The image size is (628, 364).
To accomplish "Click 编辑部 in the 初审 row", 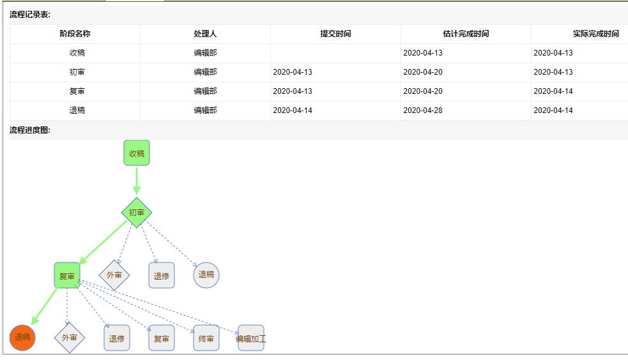I will pos(206,72).
